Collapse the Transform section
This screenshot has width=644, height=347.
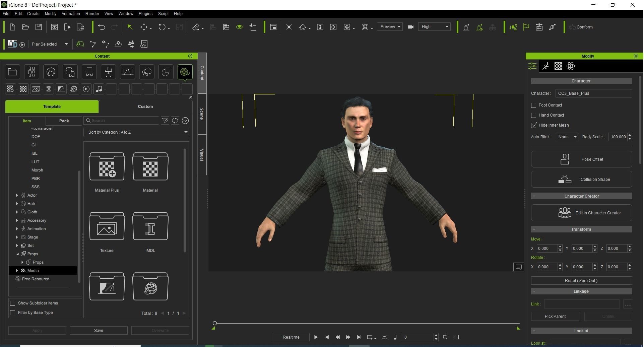tap(534, 229)
